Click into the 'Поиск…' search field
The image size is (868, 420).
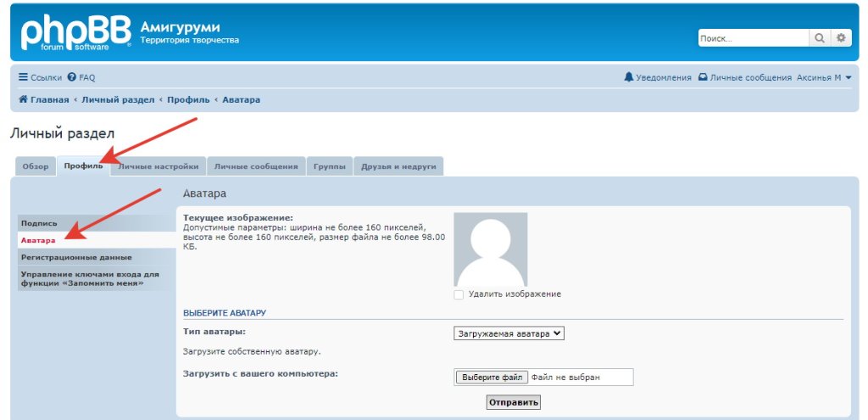(753, 38)
